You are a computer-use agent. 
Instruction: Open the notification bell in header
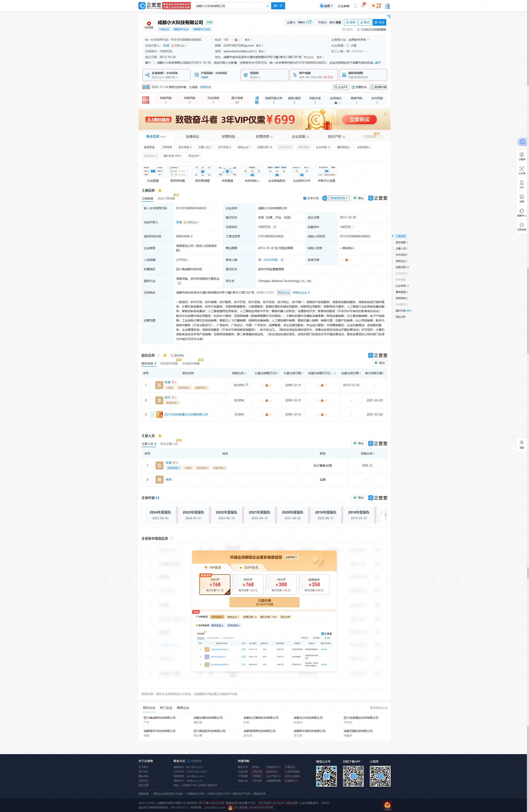click(x=363, y=6)
